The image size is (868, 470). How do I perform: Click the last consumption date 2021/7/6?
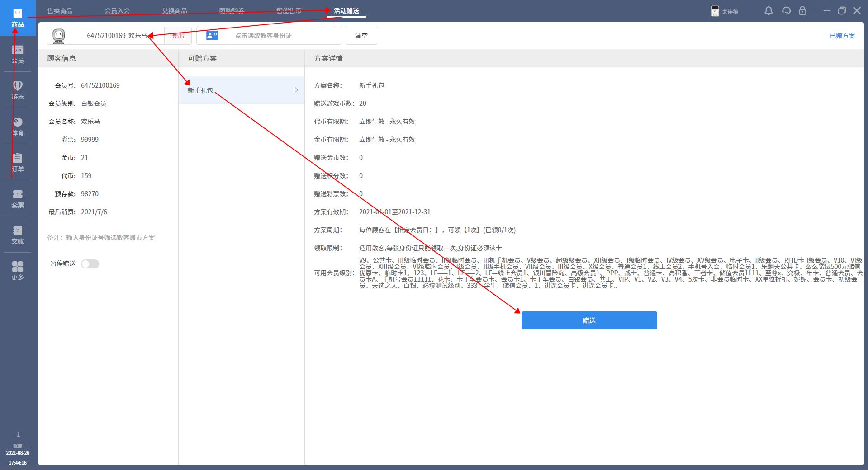coord(94,212)
